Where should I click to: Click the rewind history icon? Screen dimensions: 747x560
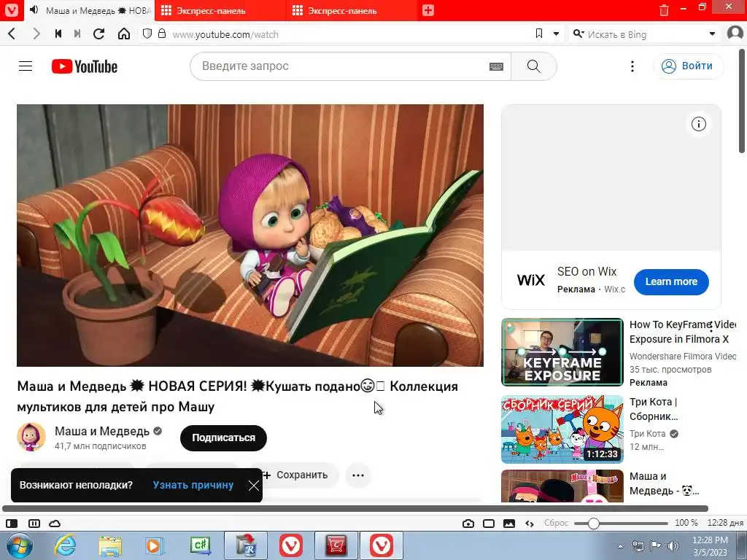[58, 34]
